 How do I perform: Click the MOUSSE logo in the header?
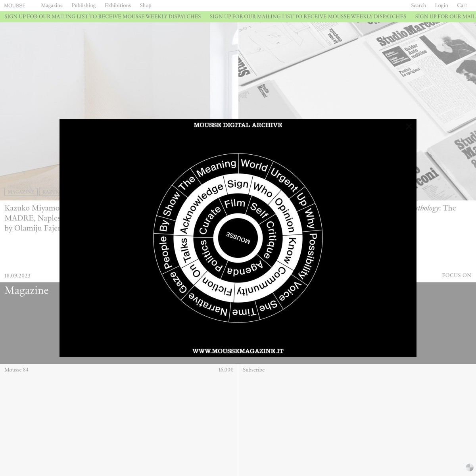[14, 5]
